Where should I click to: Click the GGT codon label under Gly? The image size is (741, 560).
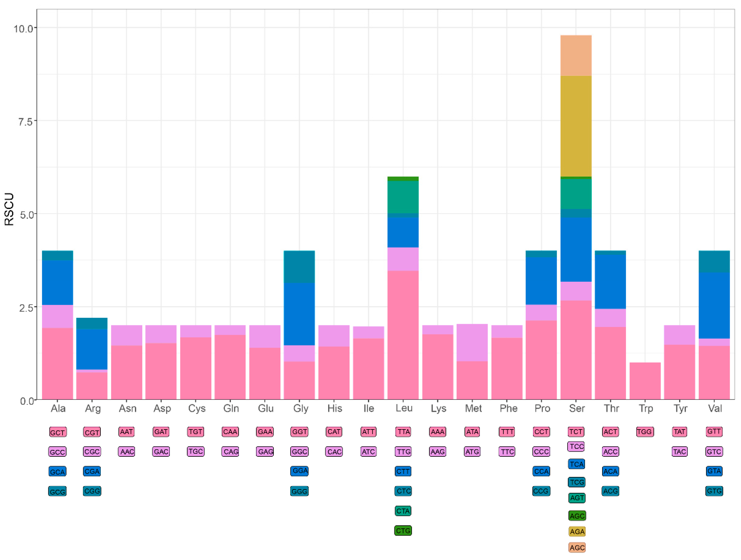[x=300, y=432]
